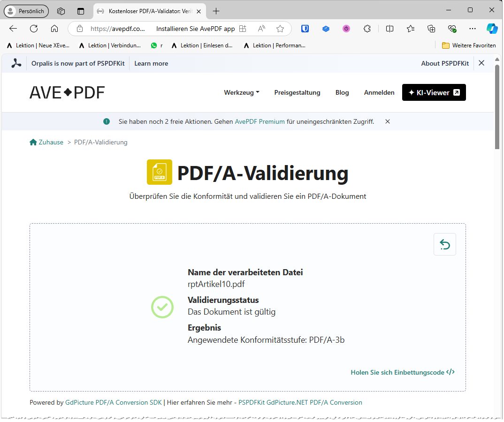
Task: Open the browser Settings ellipsis menu
Action: tap(473, 29)
